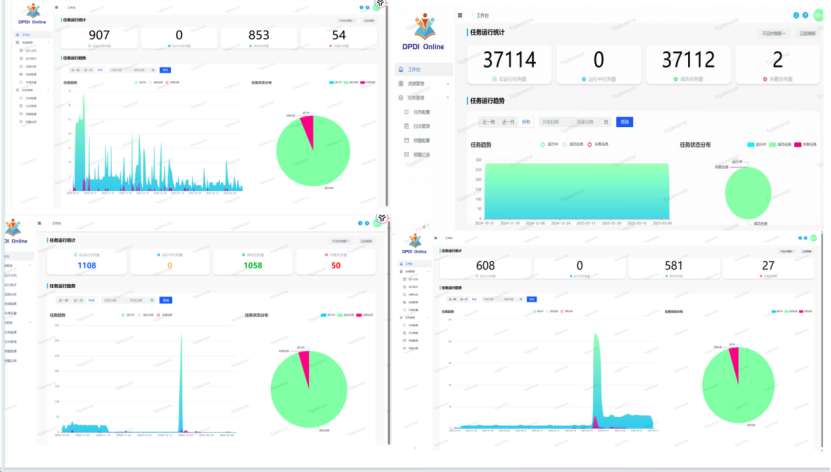Click pink 失败任务 pie legend swatch in 37114 dashboard

tap(798, 145)
